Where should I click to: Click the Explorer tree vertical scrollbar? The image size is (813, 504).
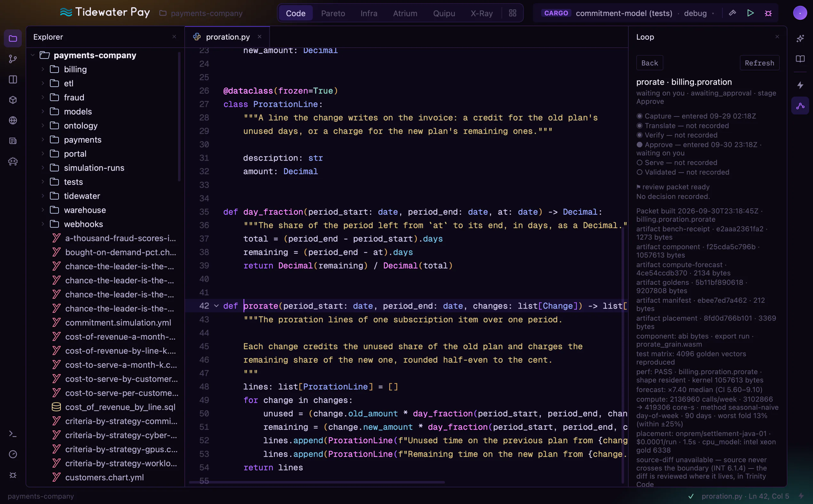point(179,117)
